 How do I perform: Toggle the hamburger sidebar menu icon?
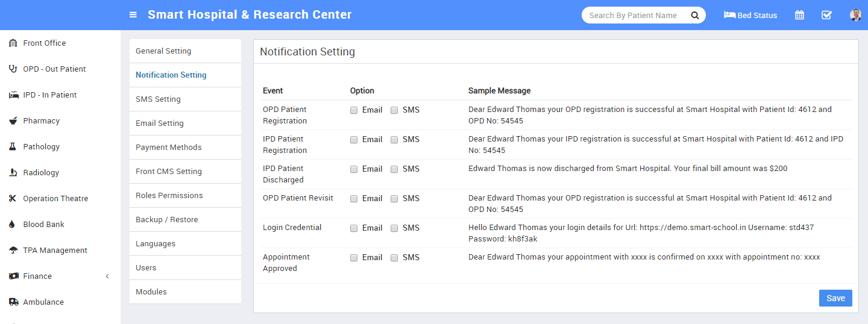click(133, 15)
